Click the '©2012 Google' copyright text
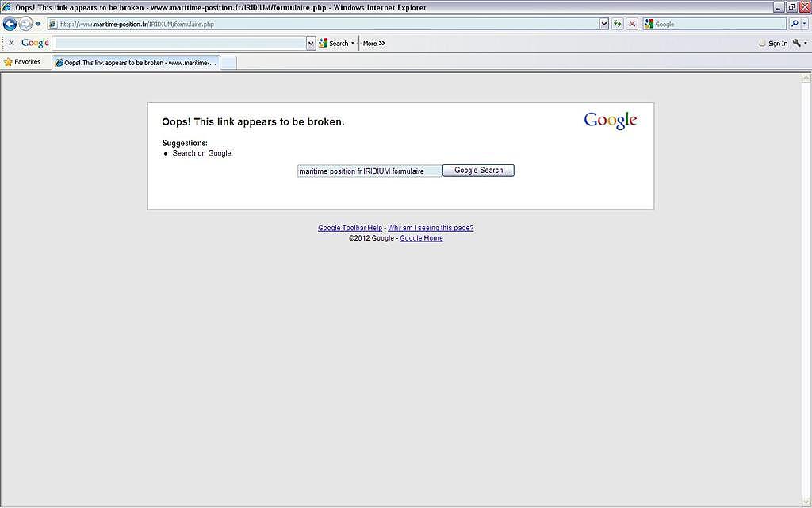812x508 pixels. click(371, 238)
